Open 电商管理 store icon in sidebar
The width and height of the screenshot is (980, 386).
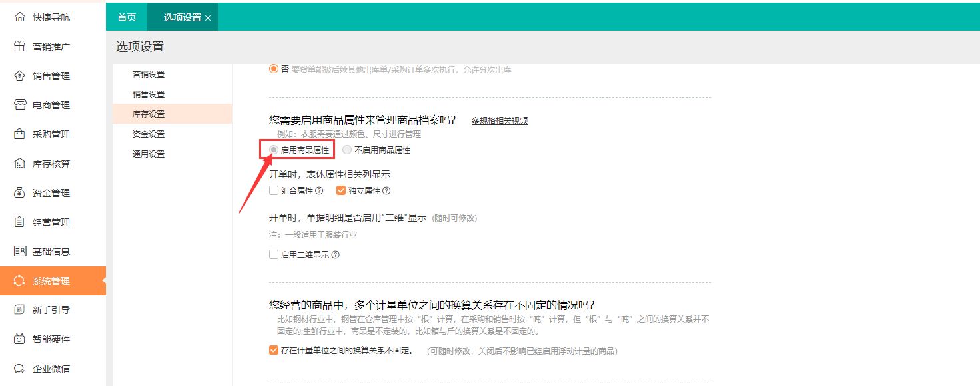pos(19,105)
